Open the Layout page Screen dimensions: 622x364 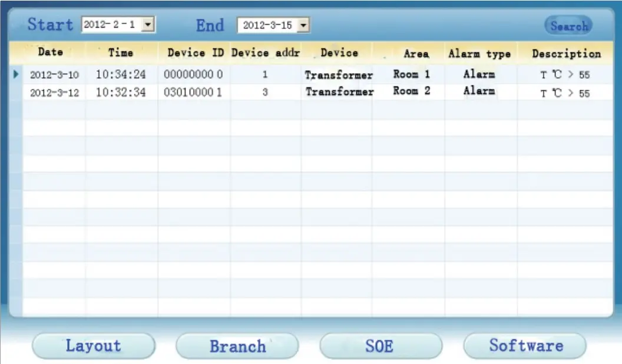pyautogui.click(x=93, y=346)
